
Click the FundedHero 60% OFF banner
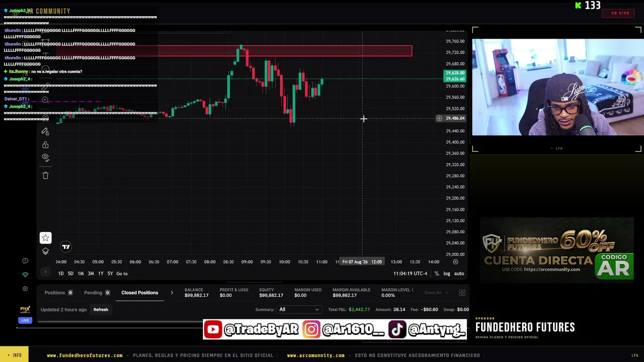(x=556, y=249)
